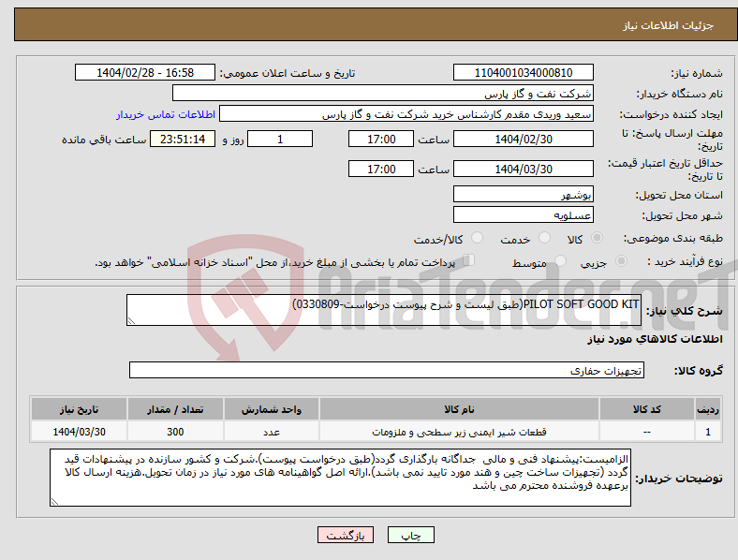Click the need date cell 1404/03/30
Image resolution: width=738 pixels, height=560 pixels.
coord(79,432)
